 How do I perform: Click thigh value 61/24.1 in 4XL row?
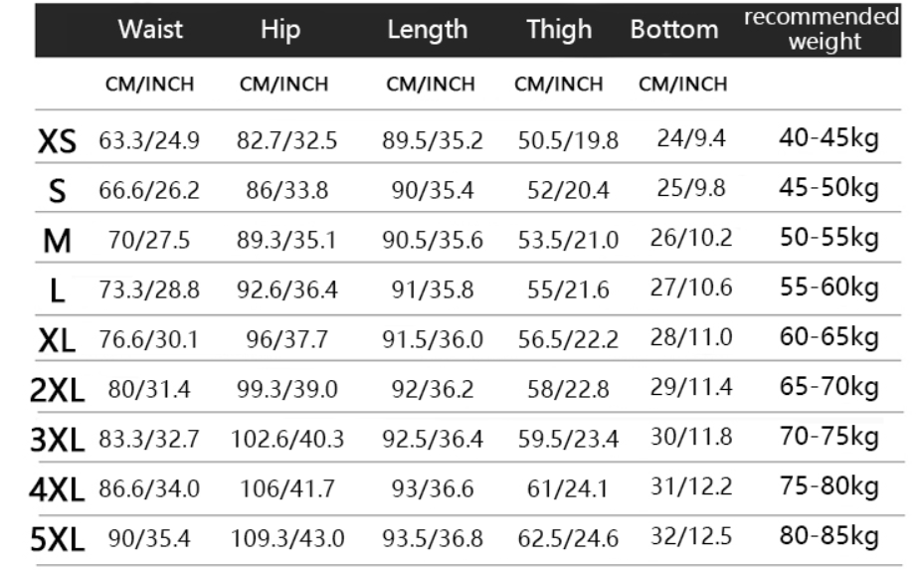click(x=568, y=487)
